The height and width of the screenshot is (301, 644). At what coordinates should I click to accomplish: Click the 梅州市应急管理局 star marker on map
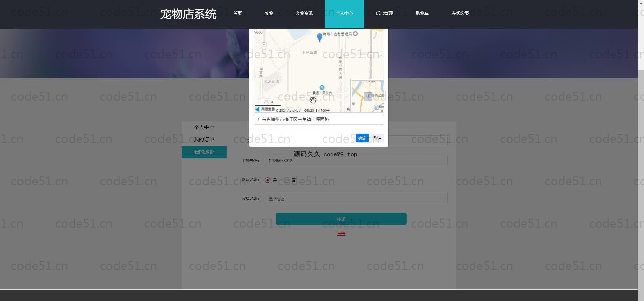pyautogui.click(x=355, y=34)
